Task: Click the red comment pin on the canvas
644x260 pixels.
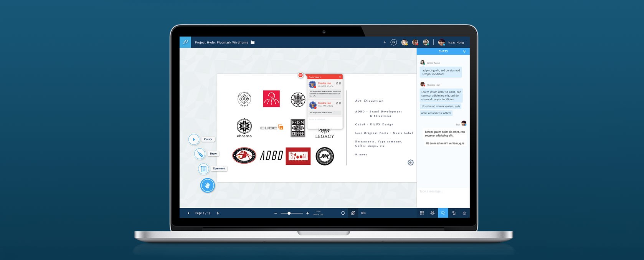Action: pos(301,75)
